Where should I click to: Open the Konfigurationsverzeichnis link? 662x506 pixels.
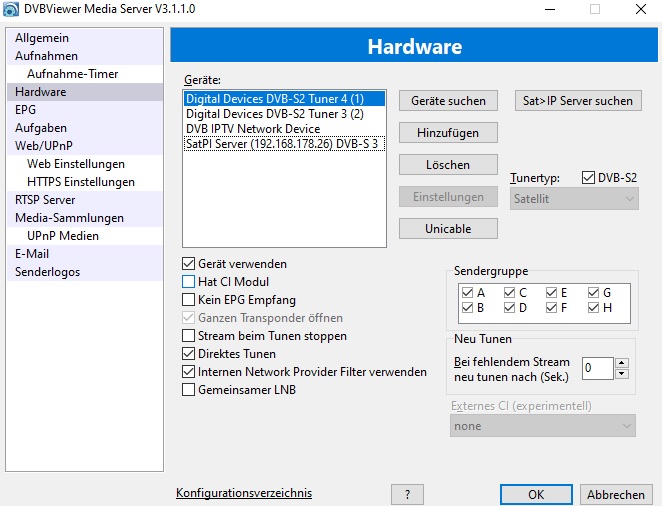[x=244, y=493]
